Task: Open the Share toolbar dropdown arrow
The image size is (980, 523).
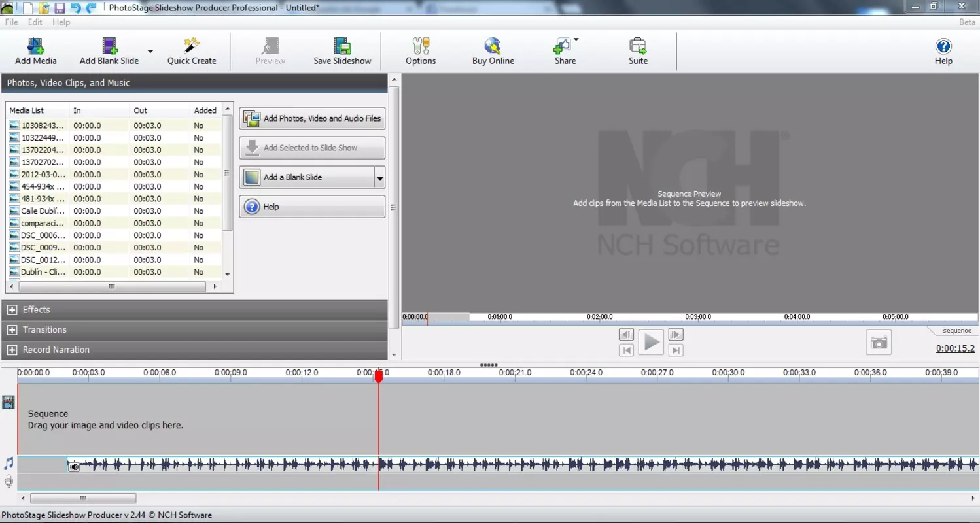Action: coord(576,40)
